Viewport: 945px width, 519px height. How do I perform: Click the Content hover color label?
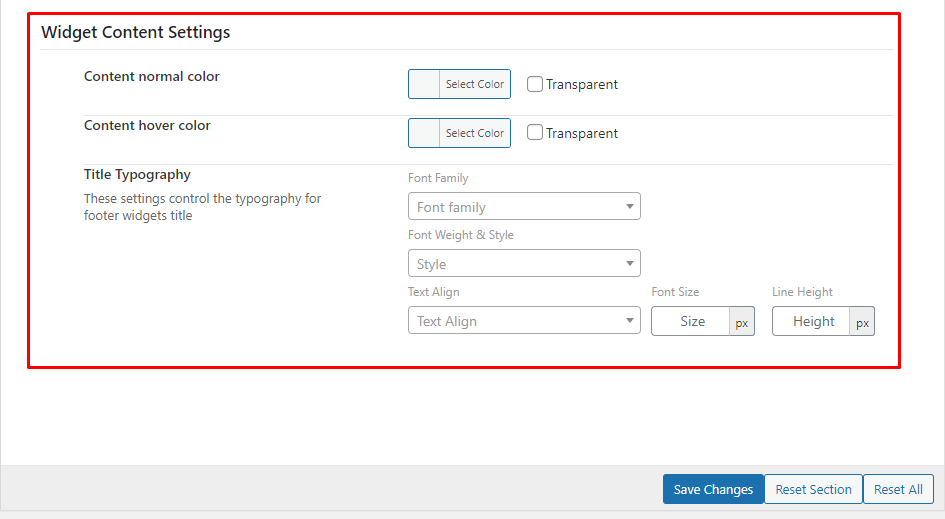tap(147, 125)
